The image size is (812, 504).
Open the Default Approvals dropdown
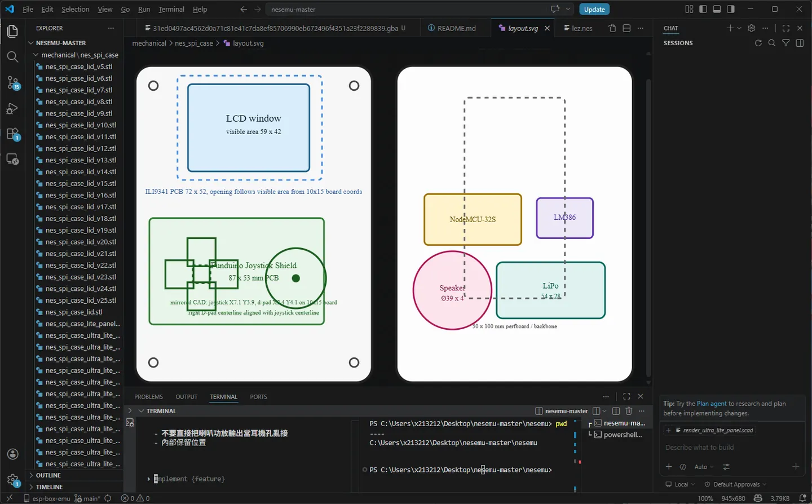(x=735, y=484)
